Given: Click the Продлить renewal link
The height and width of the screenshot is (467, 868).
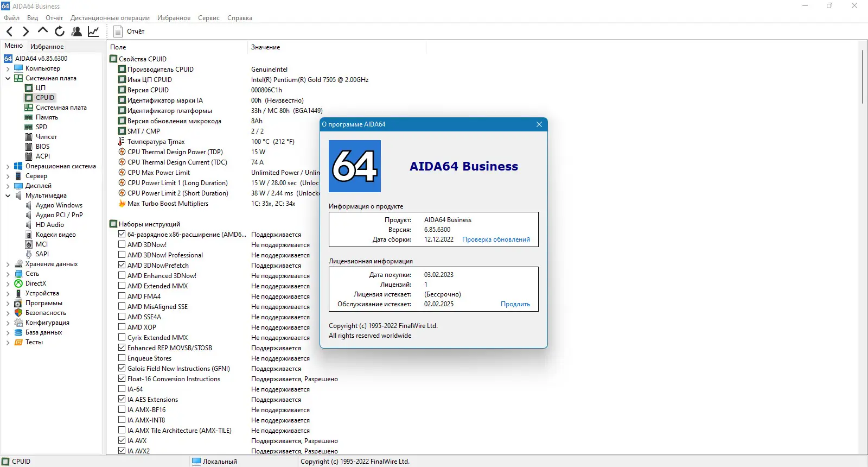Looking at the screenshot, I should coord(515,304).
